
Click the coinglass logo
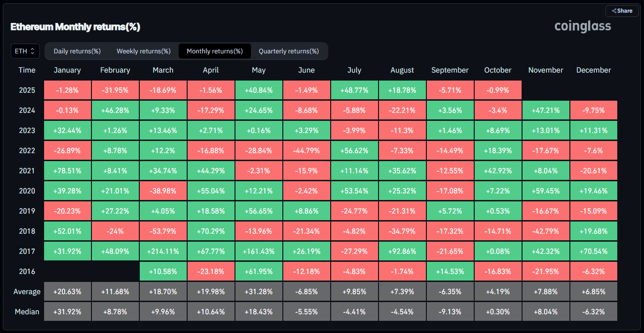tap(583, 26)
